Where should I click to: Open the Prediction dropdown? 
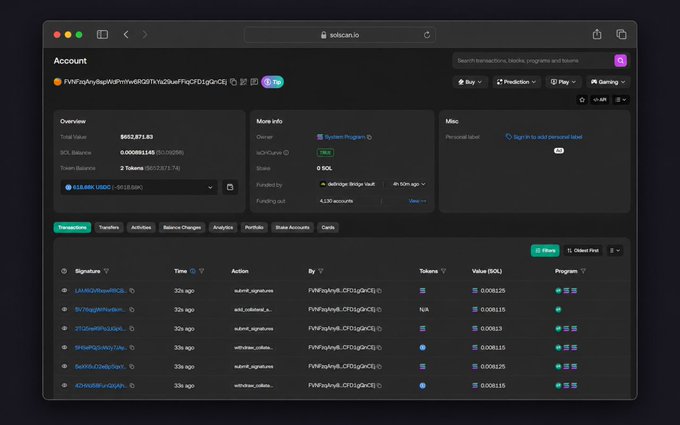516,82
